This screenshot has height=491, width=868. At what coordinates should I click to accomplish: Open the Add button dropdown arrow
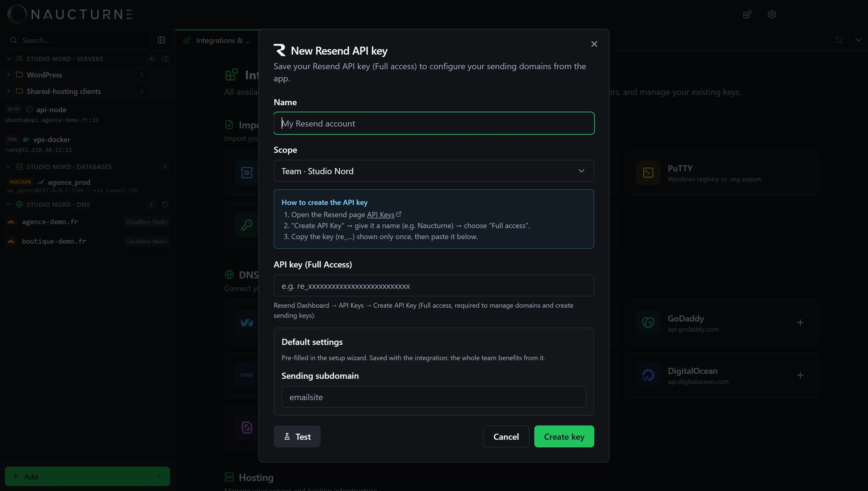click(159, 476)
